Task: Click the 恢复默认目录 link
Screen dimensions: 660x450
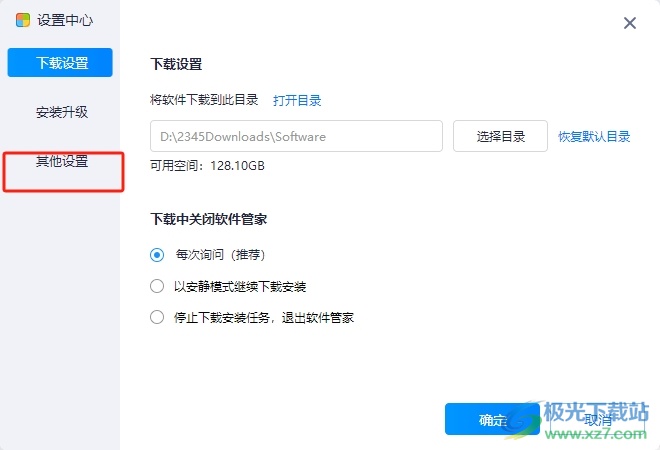Action: [x=594, y=137]
